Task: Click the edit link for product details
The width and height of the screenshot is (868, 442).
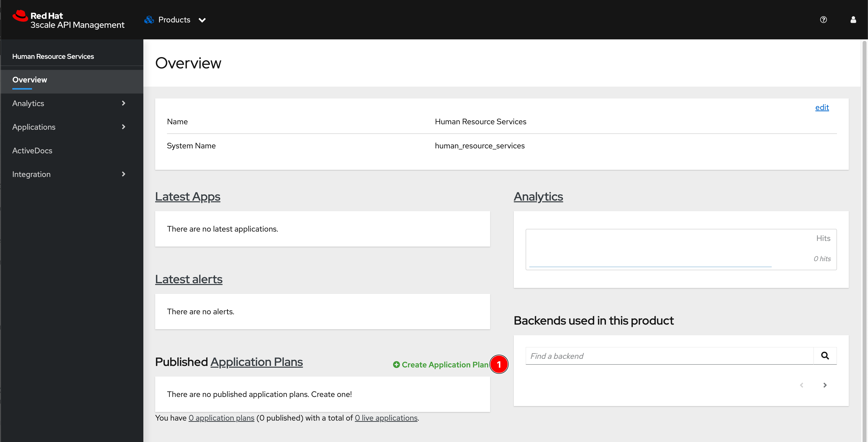Action: pyautogui.click(x=822, y=107)
